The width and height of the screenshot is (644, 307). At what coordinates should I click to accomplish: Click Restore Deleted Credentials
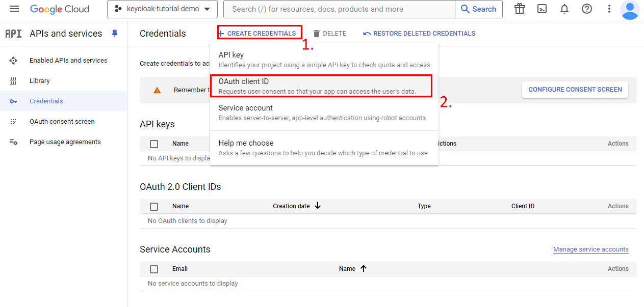pos(419,34)
